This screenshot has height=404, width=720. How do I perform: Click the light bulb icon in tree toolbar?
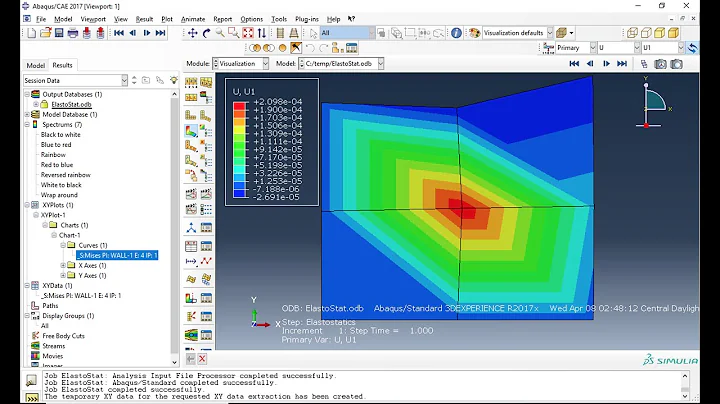click(x=174, y=80)
